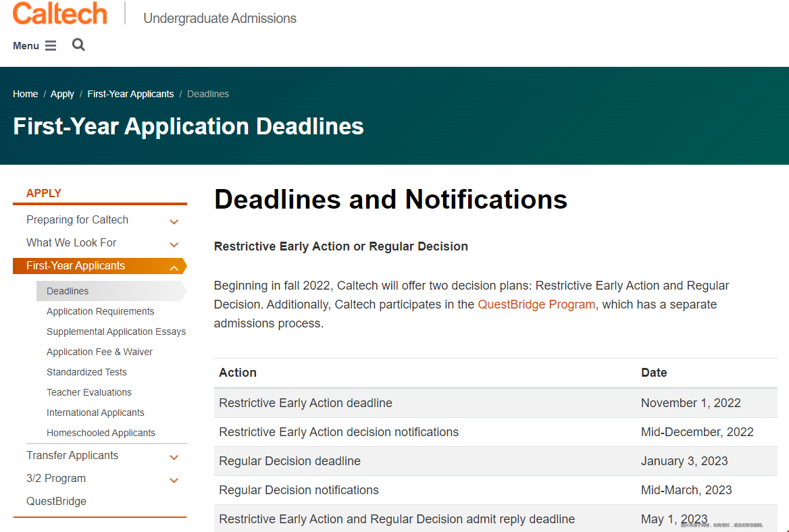Image resolution: width=789 pixels, height=532 pixels.
Task: Open Standardized Tests page
Action: pos(86,372)
